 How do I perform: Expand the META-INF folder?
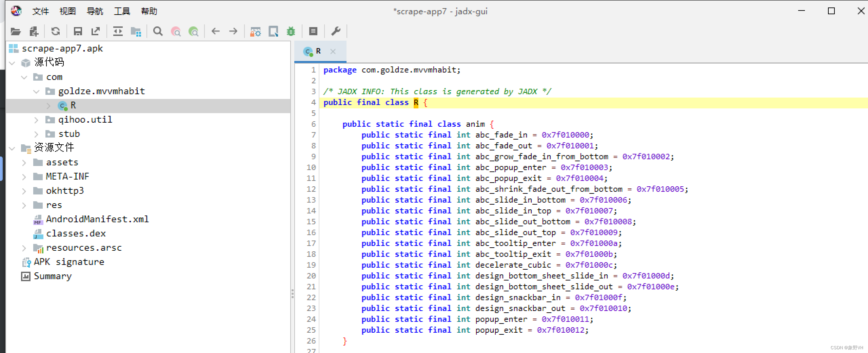click(x=24, y=177)
